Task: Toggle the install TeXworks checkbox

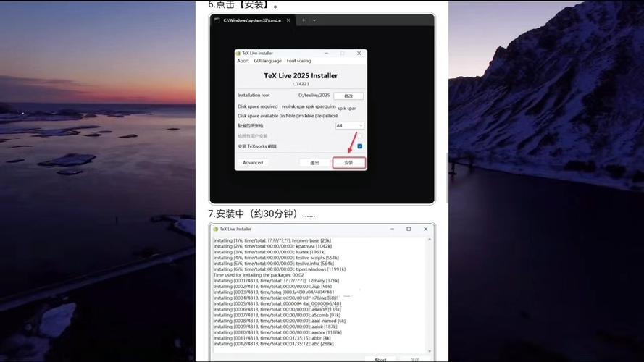Action: tap(360, 146)
